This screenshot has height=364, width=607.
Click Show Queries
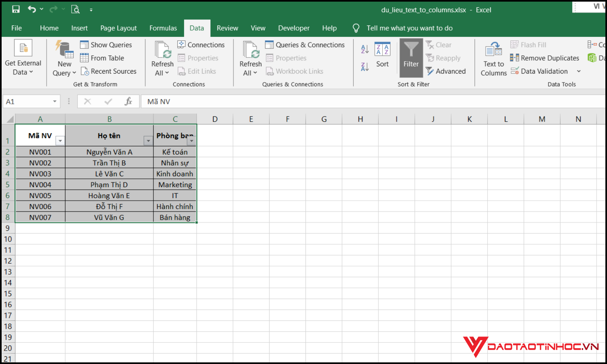point(106,45)
